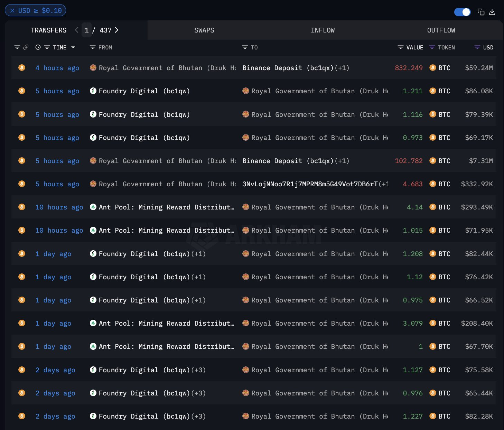Click the download icon at top right
Screen dimensions: 504x430
pos(492,12)
